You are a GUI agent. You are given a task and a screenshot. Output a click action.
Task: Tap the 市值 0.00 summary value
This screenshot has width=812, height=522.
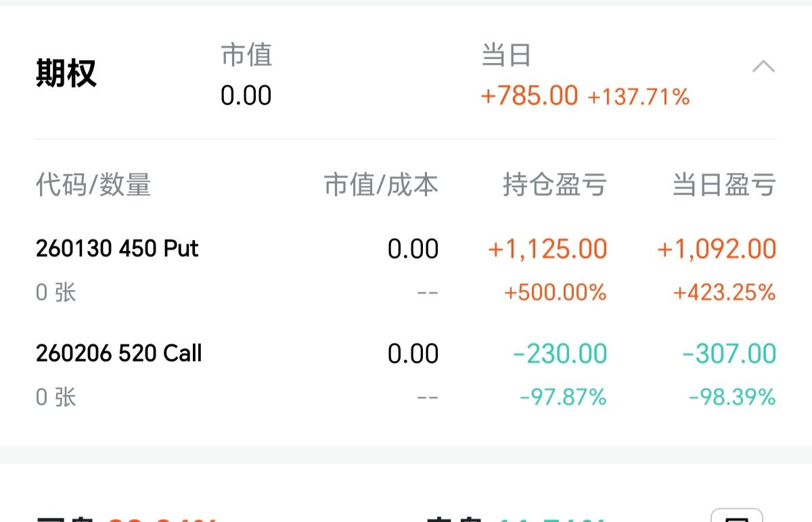(246, 95)
